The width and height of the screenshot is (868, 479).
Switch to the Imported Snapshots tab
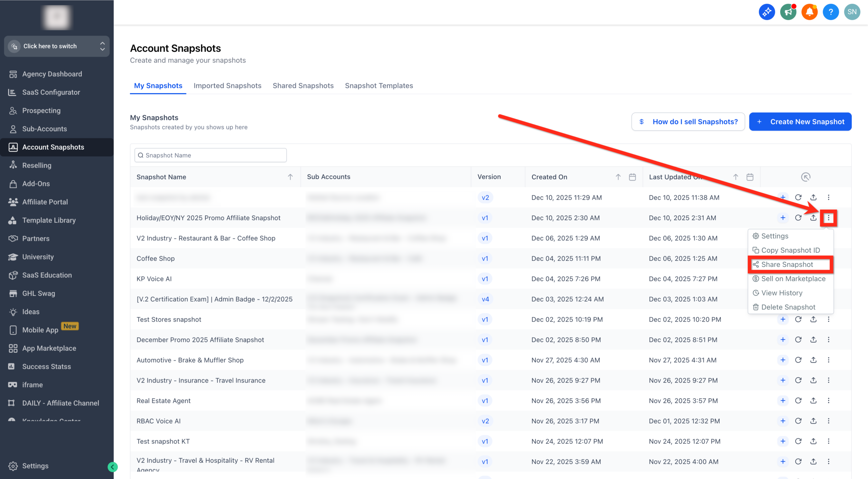227,86
